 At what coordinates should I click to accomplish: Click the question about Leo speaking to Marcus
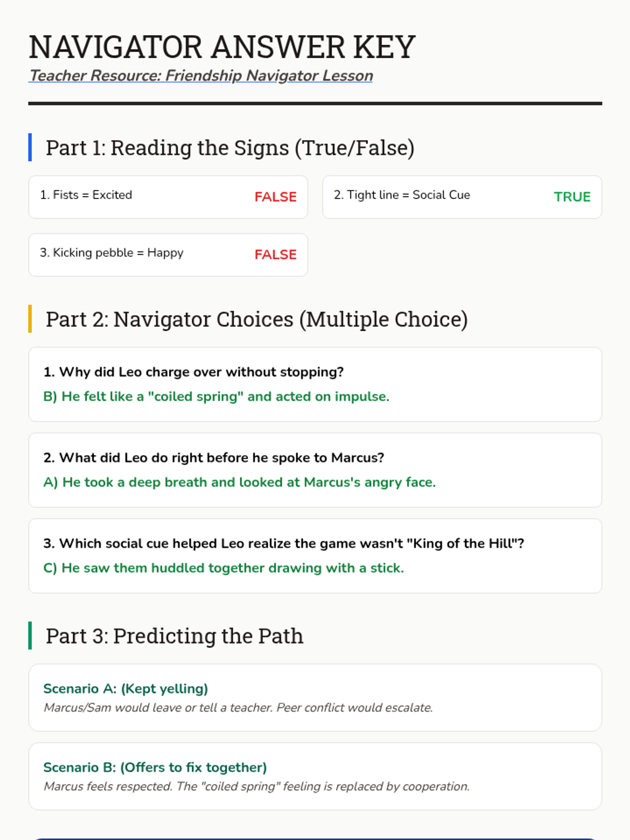(x=214, y=458)
